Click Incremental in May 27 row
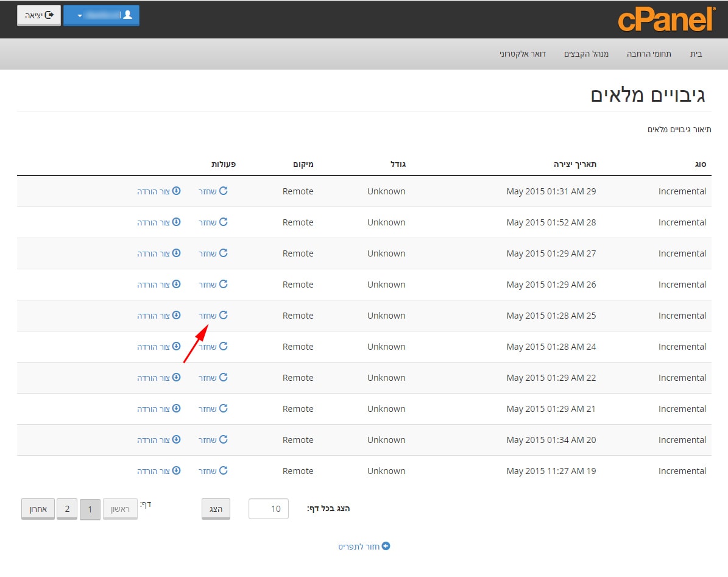Viewport: 728px width, 577px height. coord(682,253)
